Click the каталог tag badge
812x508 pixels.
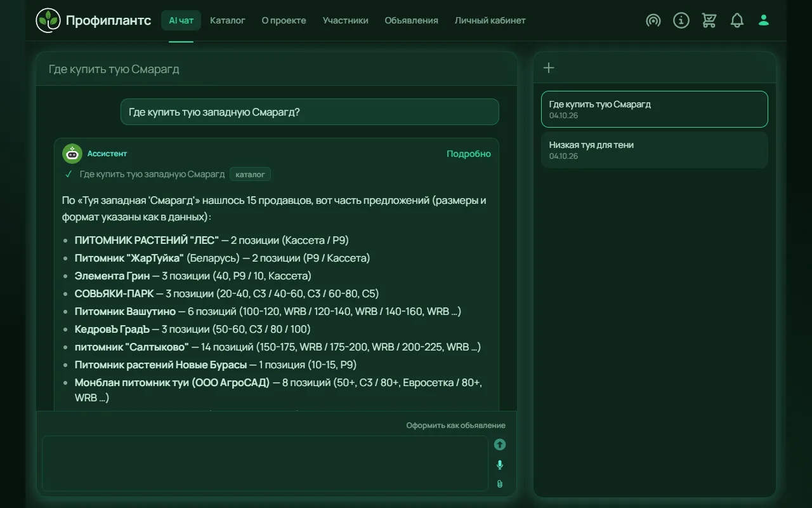click(x=250, y=174)
